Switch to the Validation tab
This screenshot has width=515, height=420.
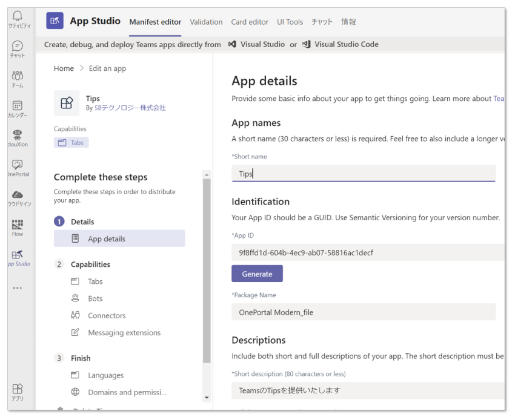(206, 22)
